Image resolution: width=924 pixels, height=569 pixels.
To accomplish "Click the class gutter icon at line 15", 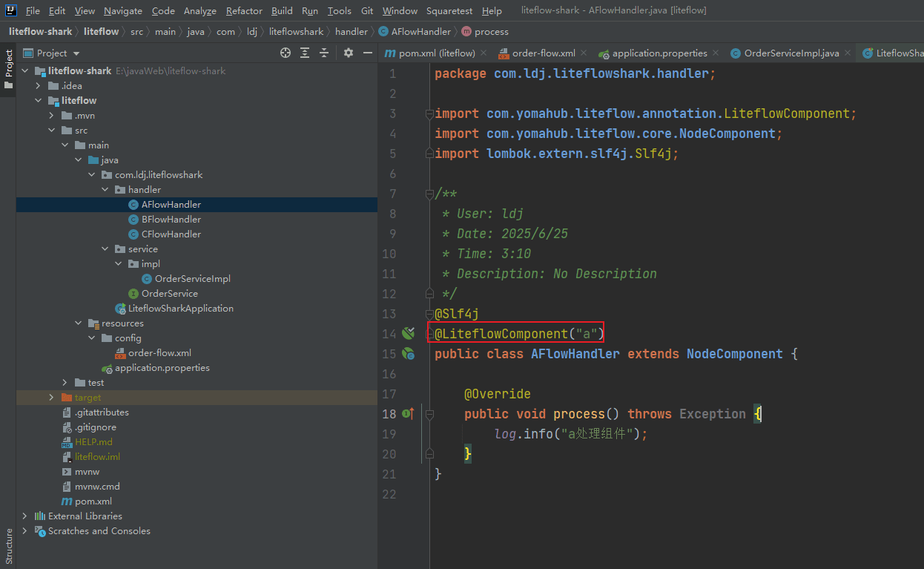I will [408, 354].
